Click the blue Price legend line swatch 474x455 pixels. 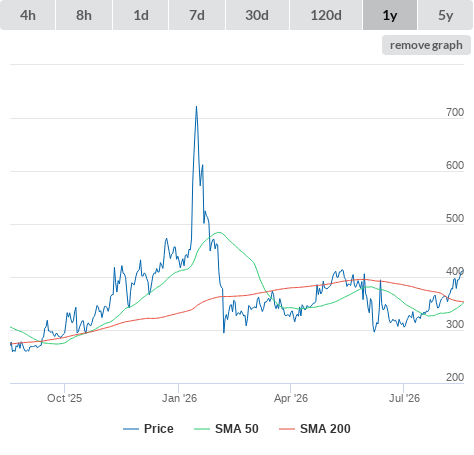click(x=131, y=429)
